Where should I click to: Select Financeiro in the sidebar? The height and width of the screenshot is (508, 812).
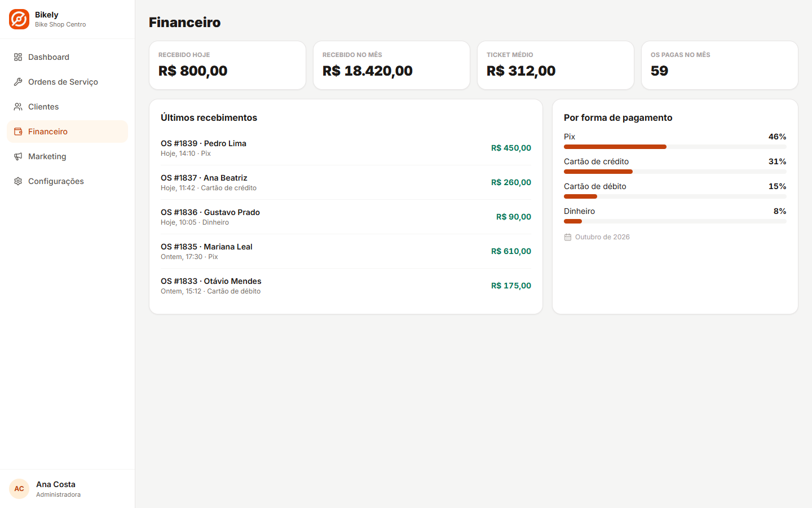click(68, 132)
